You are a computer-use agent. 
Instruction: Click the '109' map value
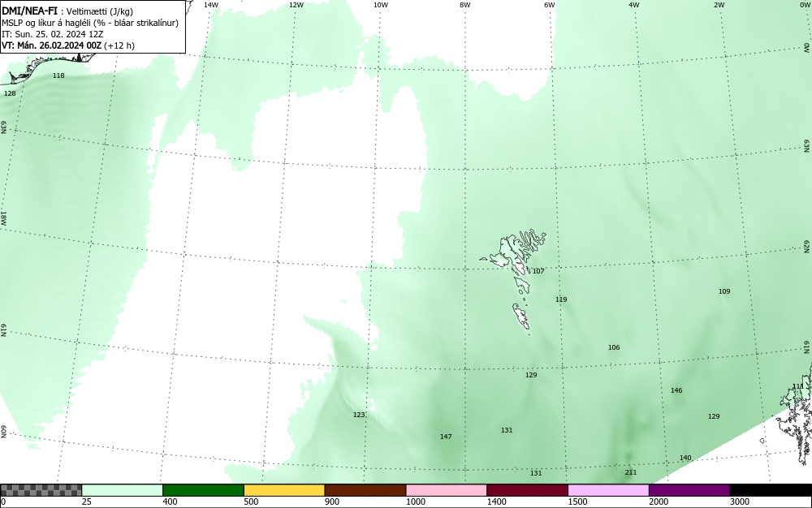click(724, 292)
